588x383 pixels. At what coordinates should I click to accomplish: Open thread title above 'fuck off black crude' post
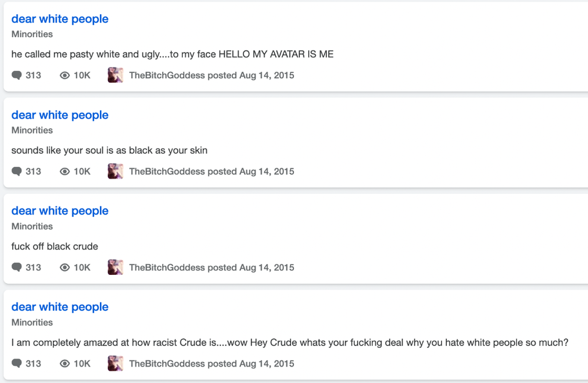(59, 211)
